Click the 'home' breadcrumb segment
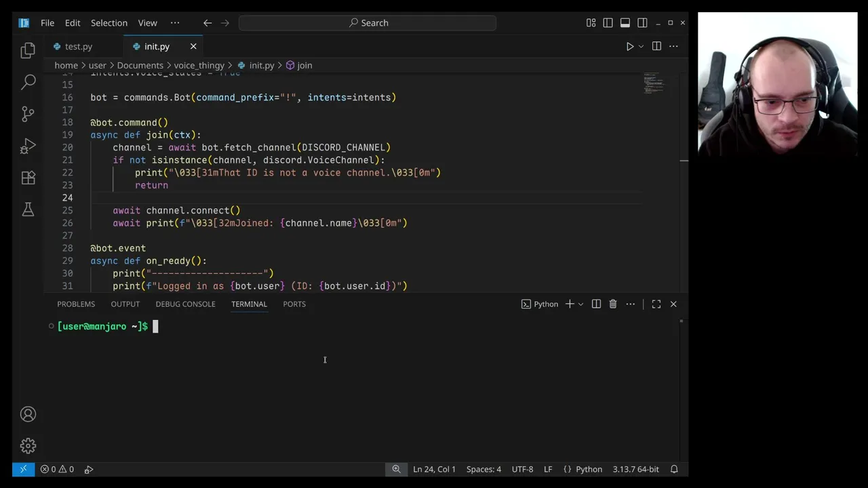The image size is (868, 488). tap(66, 65)
